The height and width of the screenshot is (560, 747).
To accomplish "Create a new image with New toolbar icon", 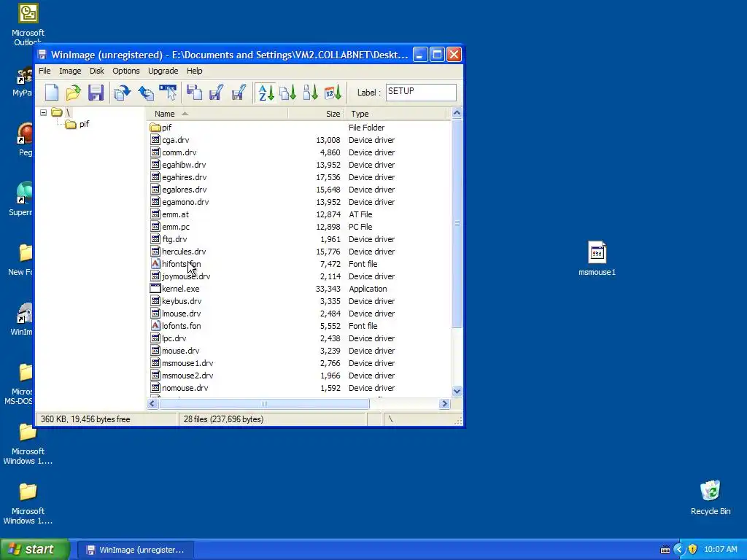I will coord(52,93).
